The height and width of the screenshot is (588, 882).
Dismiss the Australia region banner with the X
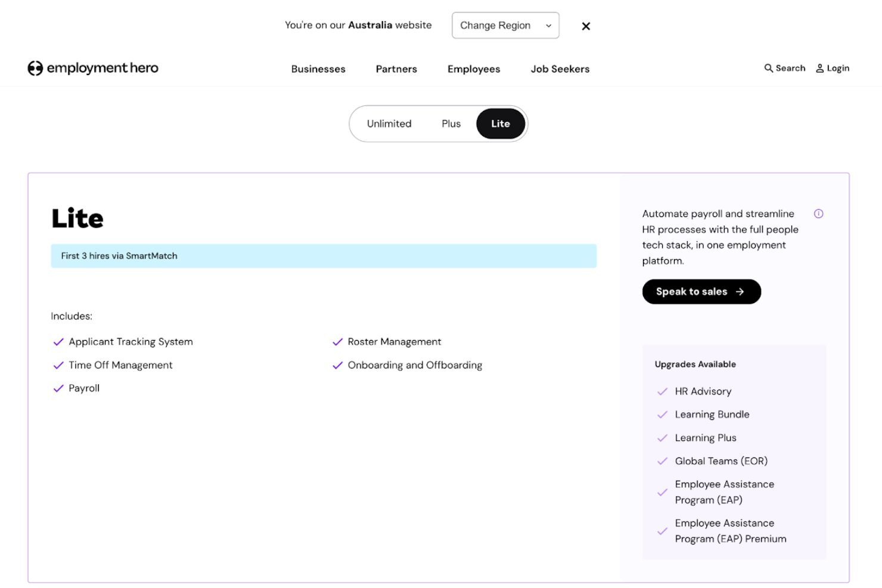[586, 26]
